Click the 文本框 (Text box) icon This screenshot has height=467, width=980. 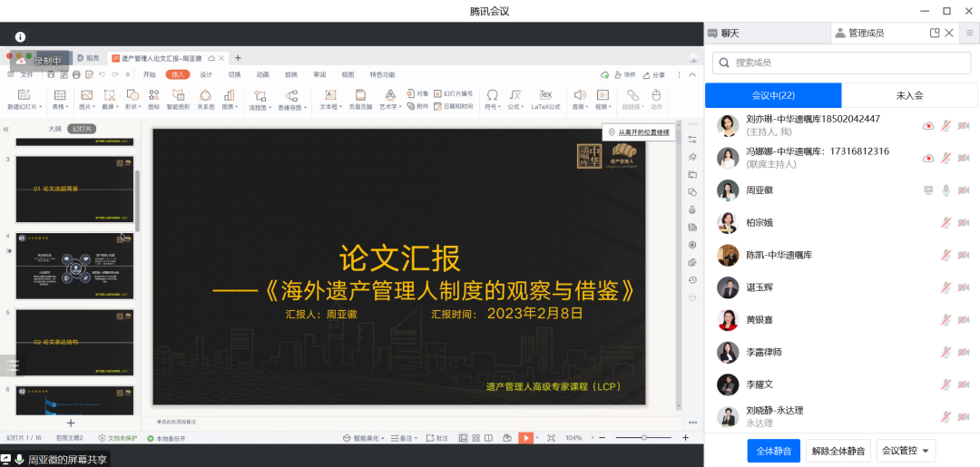[330, 95]
